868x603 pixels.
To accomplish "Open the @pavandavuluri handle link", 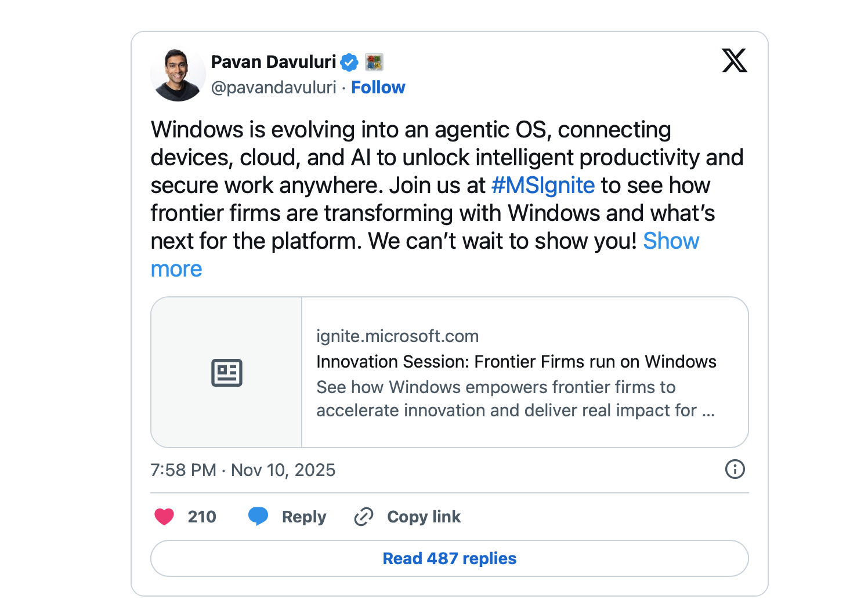I will 273,88.
